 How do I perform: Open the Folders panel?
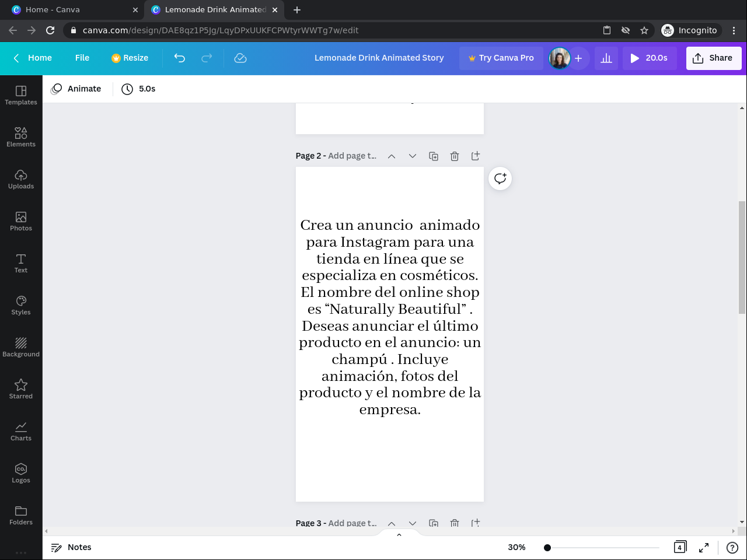pos(21,514)
